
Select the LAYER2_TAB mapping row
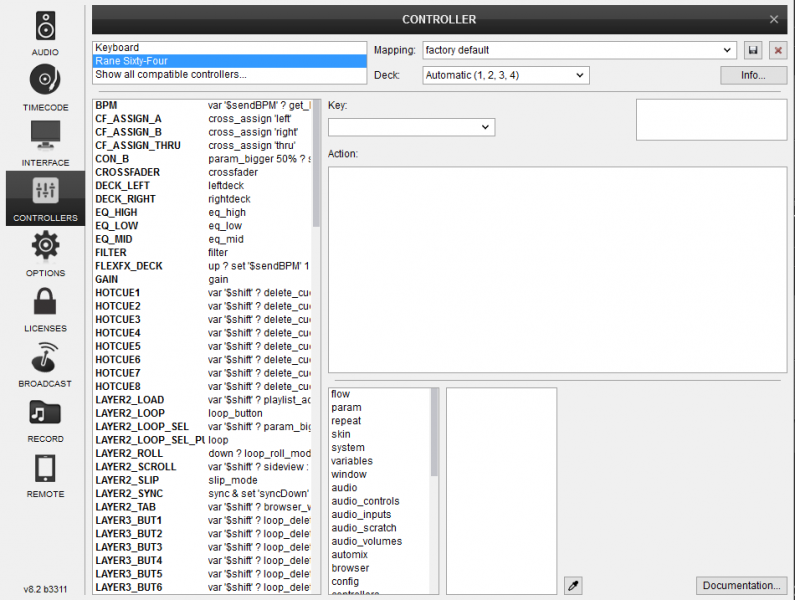203,507
